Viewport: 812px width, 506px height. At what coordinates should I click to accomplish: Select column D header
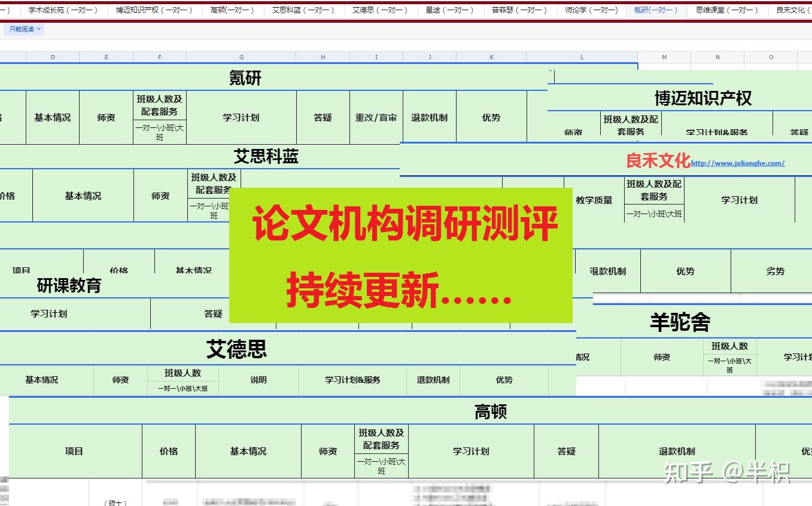pos(53,57)
